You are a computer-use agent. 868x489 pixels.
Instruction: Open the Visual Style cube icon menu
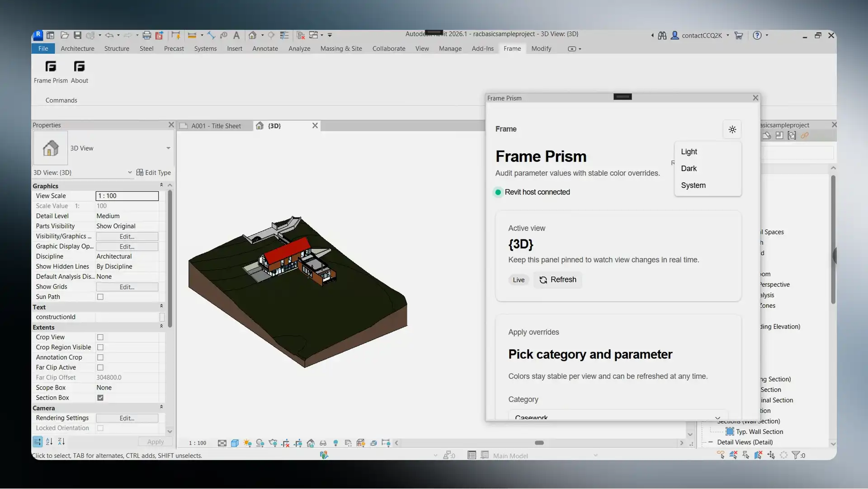click(x=235, y=443)
